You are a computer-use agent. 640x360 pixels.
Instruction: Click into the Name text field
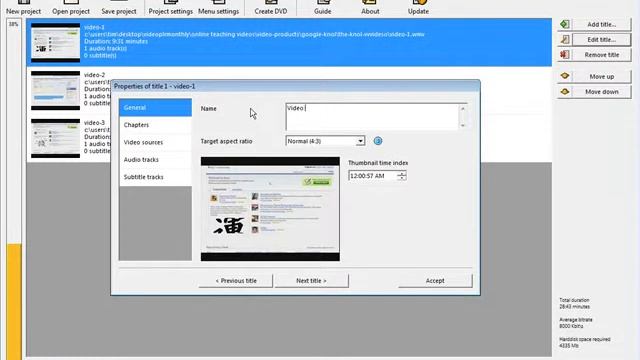click(x=372, y=117)
